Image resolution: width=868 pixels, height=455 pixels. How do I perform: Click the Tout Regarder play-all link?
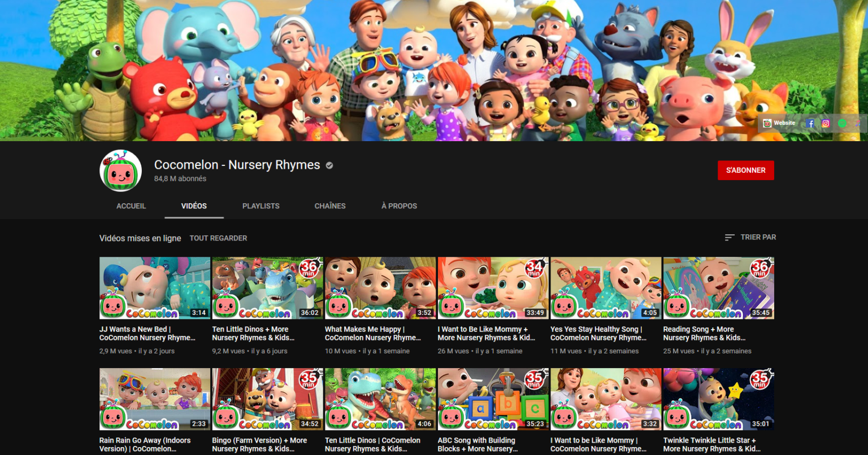(x=218, y=238)
